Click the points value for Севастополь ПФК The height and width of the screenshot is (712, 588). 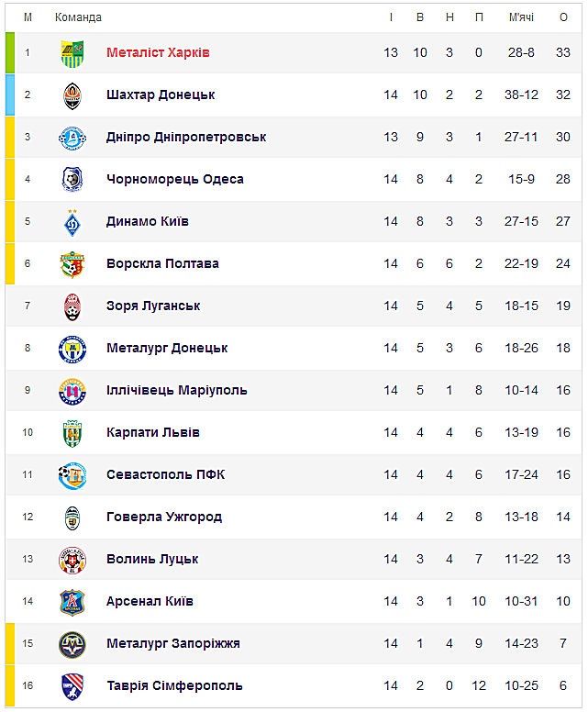563,474
